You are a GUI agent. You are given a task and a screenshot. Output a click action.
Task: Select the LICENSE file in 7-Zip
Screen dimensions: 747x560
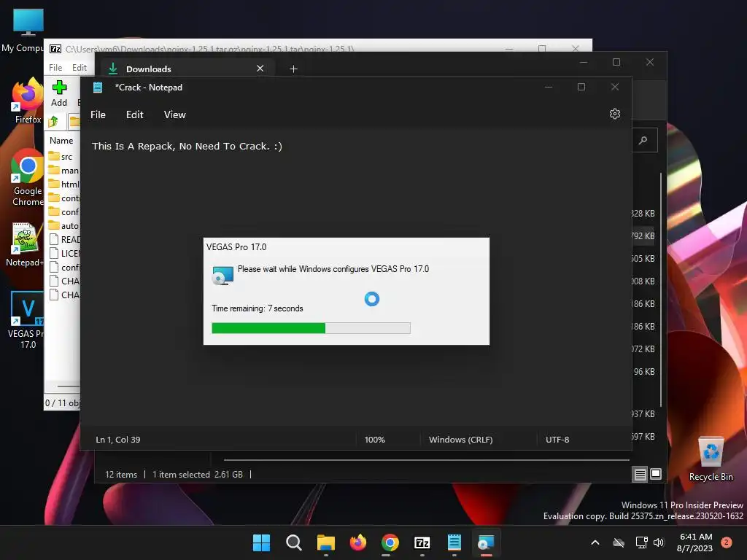[x=64, y=253]
